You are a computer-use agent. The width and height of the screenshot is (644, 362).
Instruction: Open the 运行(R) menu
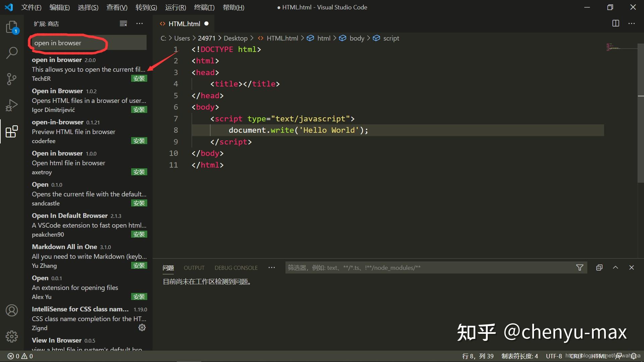pos(175,7)
